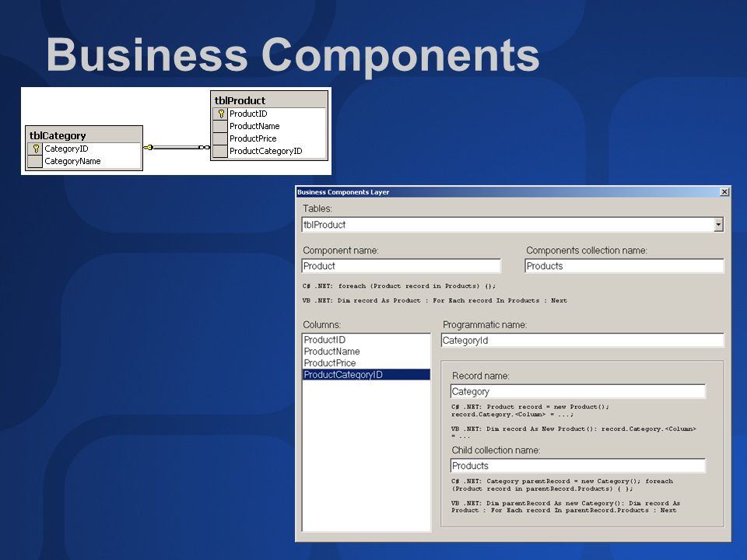Select ProductName in the Columns list

tap(366, 352)
